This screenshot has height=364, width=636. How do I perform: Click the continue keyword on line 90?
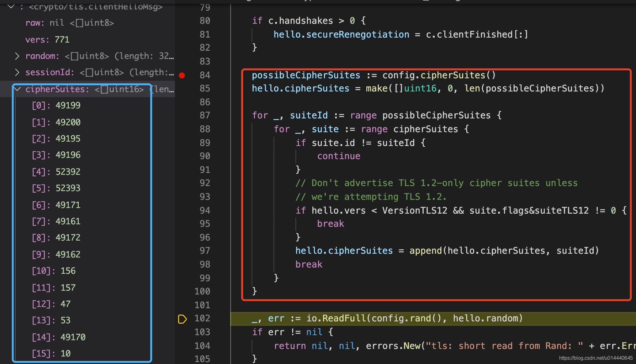point(339,156)
